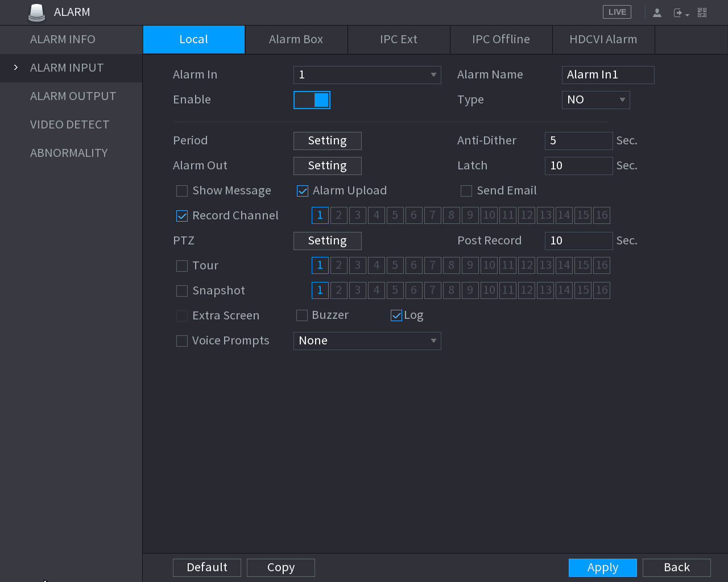This screenshot has width=728, height=582.
Task: Select the HDCVI Alarm tab
Action: coord(603,39)
